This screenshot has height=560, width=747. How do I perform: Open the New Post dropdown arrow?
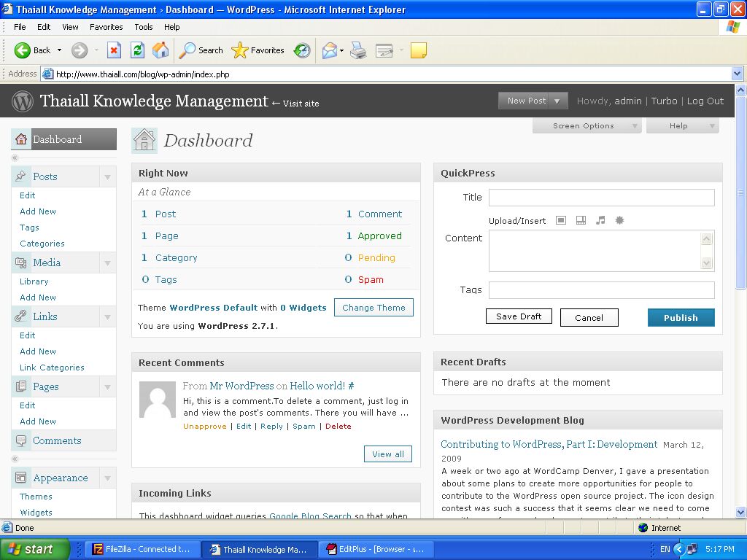pyautogui.click(x=557, y=101)
